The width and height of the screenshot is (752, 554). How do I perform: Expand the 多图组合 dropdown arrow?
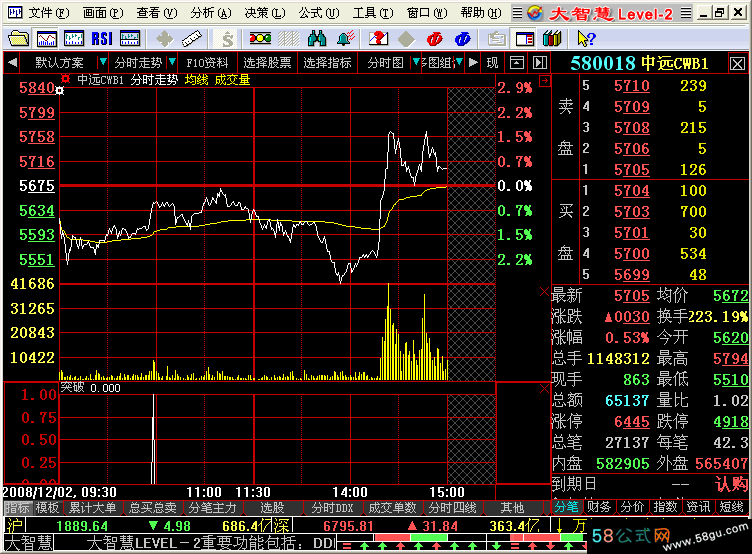[459, 62]
